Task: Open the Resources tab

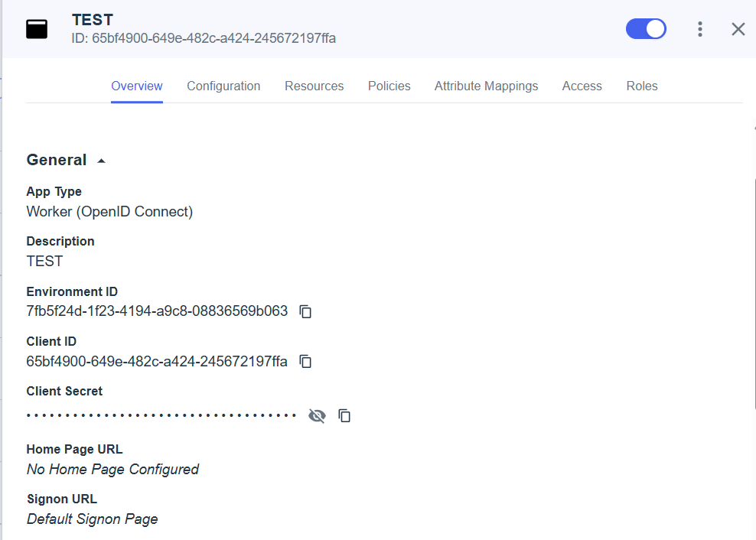Action: pos(314,86)
